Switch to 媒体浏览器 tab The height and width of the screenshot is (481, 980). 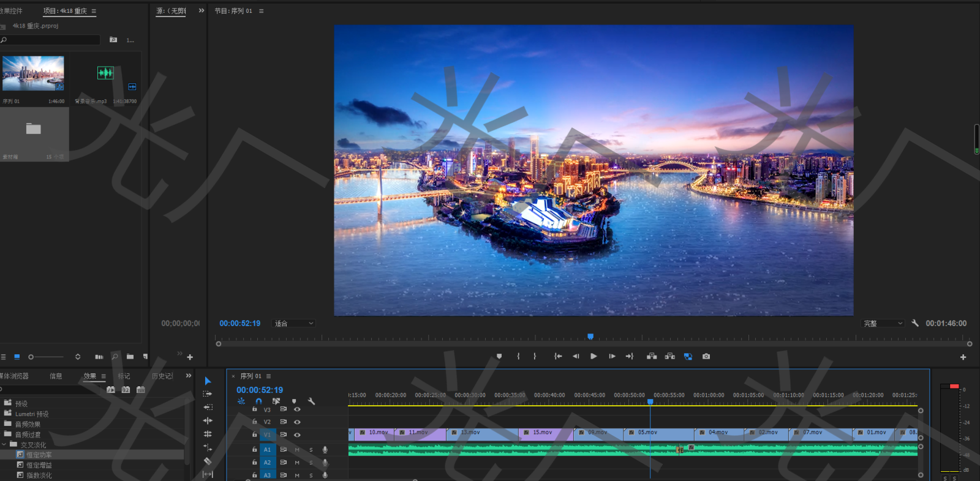click(14, 376)
